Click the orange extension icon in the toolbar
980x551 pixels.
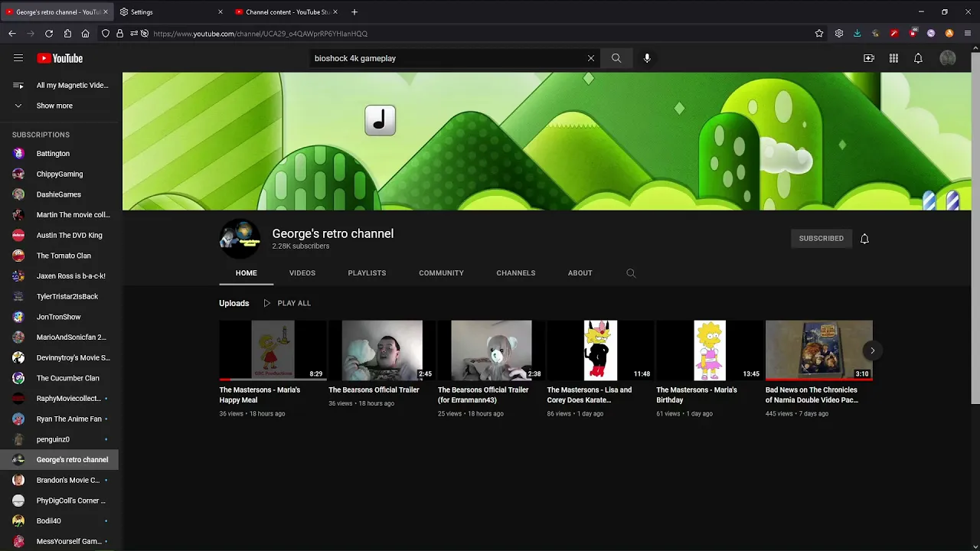point(949,34)
